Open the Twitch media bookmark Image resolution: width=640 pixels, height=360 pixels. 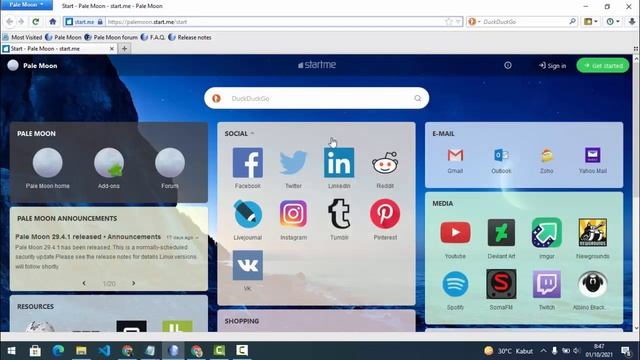pos(547,284)
